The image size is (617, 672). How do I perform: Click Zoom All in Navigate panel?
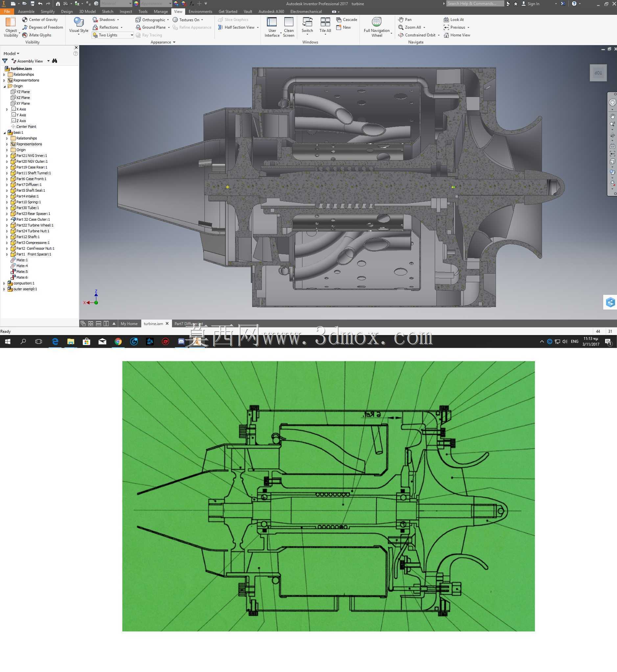[x=410, y=27]
